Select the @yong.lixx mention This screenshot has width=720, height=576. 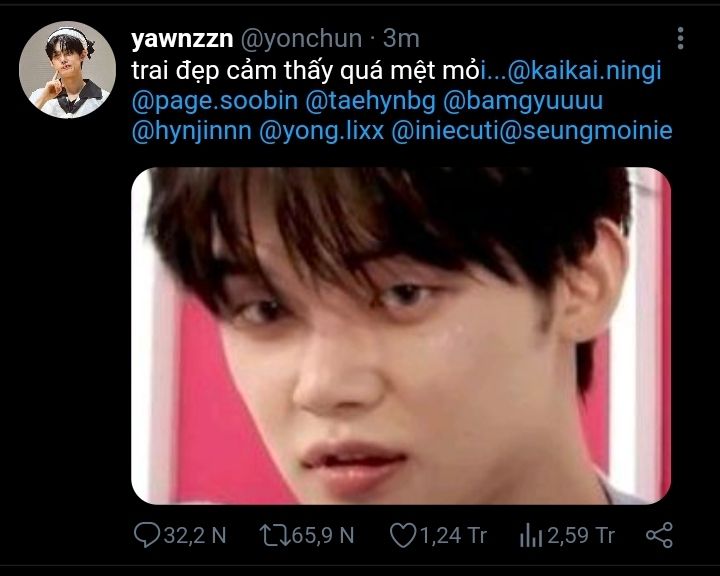click(327, 131)
